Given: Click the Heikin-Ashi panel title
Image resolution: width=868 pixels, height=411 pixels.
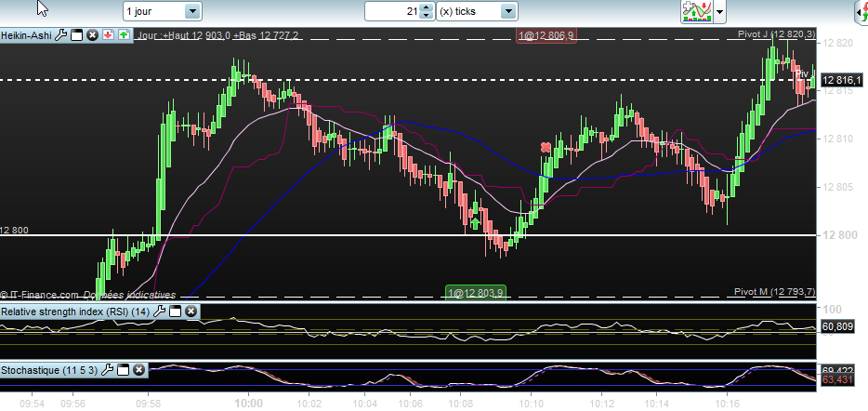Looking at the screenshot, I should click(27, 35).
